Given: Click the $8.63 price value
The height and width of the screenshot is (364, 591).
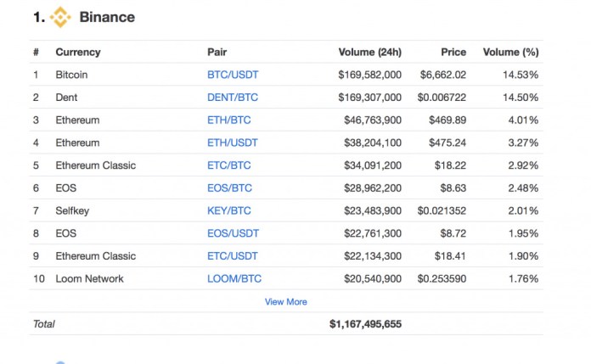Looking at the screenshot, I should point(453,188).
